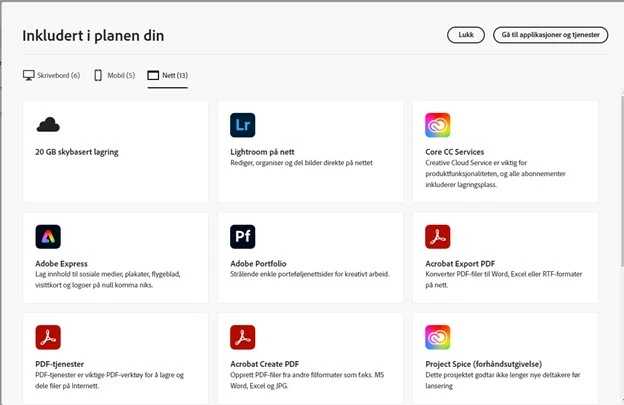Viewport: 624px width, 405px height.
Task: Click description starting 'Konverter PDF-filer til Word'
Action: [x=504, y=280]
